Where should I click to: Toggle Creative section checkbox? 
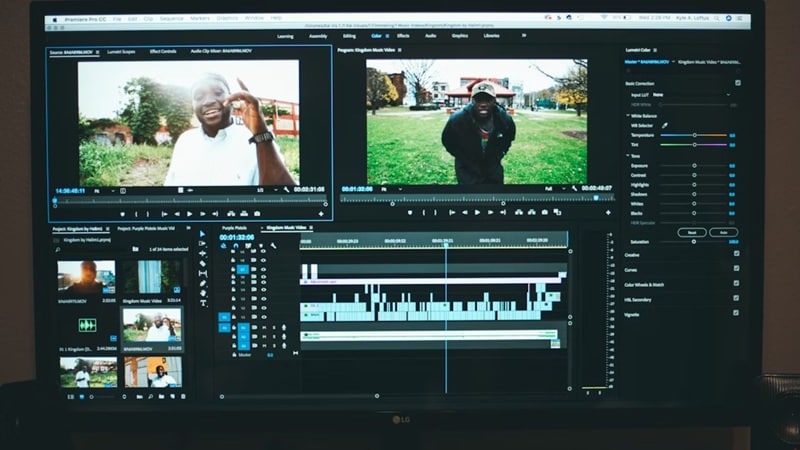(x=736, y=253)
